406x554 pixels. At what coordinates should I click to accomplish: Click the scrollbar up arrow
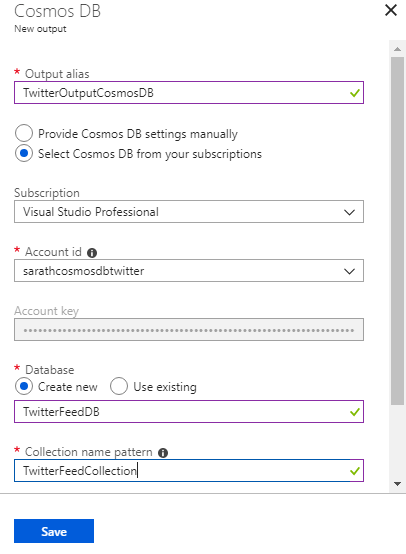[398, 49]
